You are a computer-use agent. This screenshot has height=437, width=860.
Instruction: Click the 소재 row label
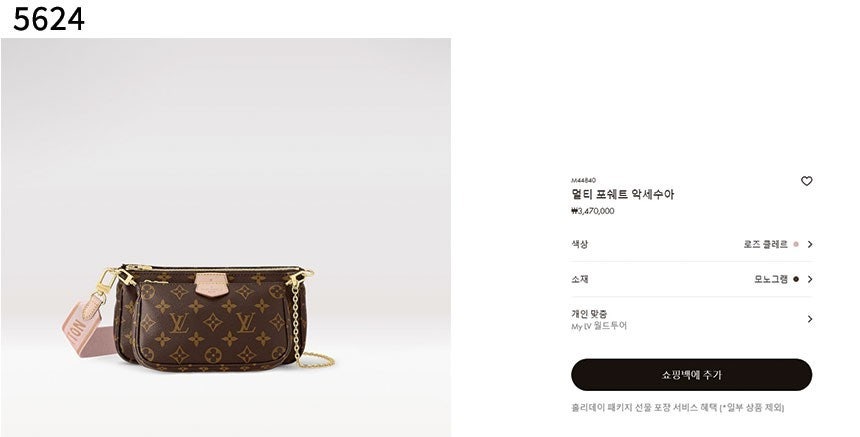pyautogui.click(x=580, y=280)
